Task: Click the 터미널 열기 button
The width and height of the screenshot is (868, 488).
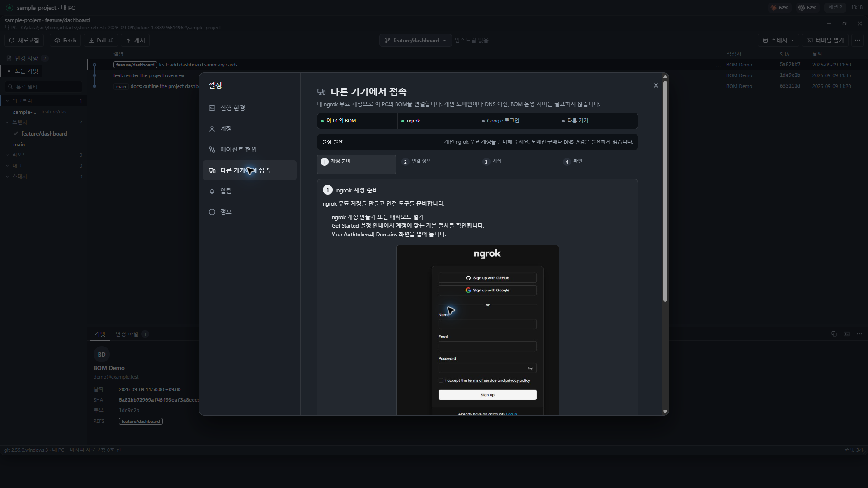Action: 826,40
